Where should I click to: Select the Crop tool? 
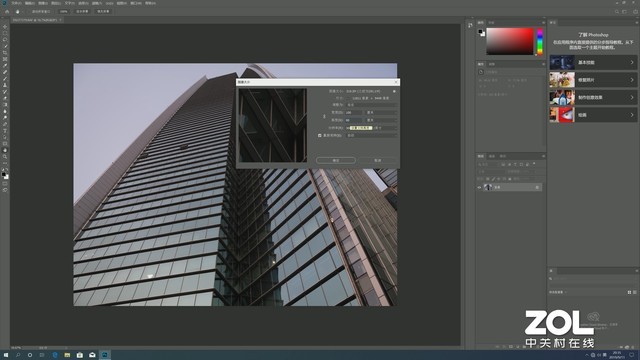[x=5, y=53]
